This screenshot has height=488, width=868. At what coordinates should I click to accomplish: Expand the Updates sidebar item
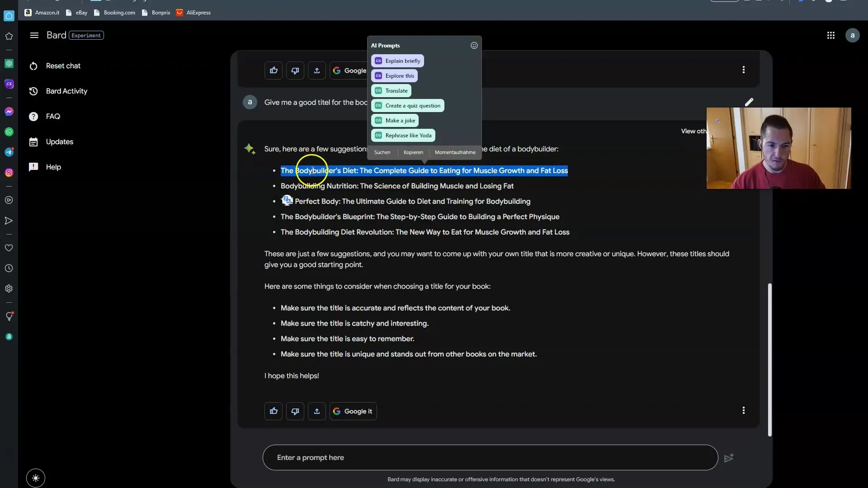(x=60, y=142)
